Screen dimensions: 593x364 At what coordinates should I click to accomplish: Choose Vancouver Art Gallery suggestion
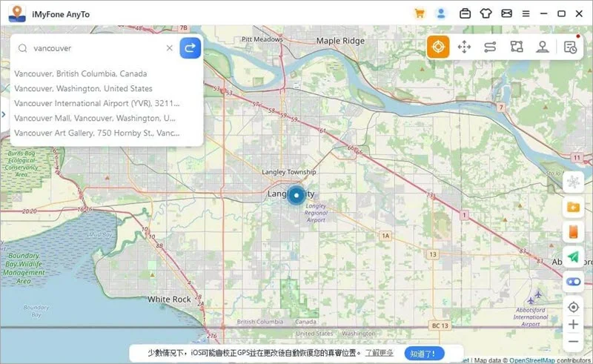(x=97, y=133)
